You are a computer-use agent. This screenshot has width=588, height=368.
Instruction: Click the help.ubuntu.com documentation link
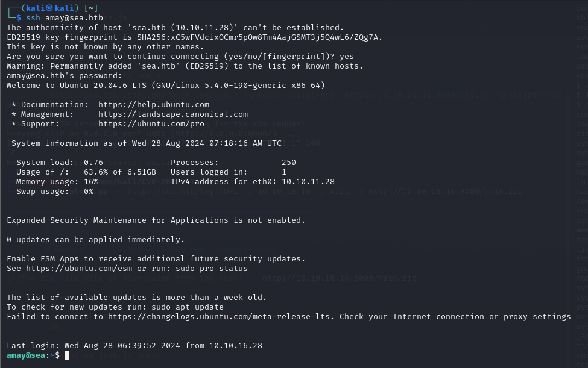point(154,104)
